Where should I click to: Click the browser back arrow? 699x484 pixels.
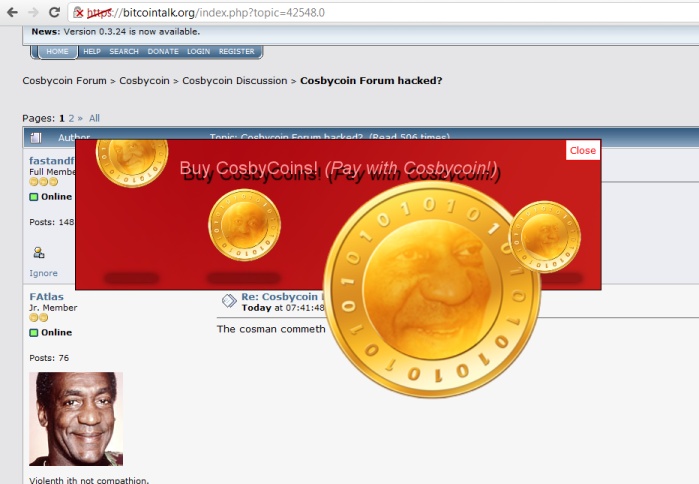click(x=12, y=12)
